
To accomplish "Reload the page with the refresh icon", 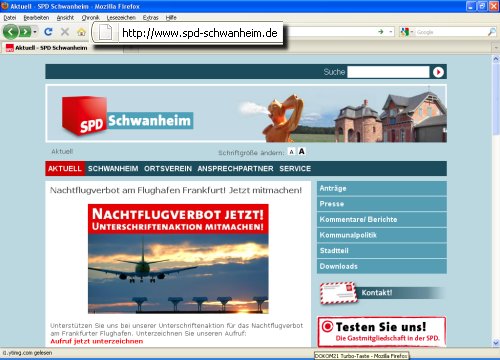I will click(x=48, y=32).
